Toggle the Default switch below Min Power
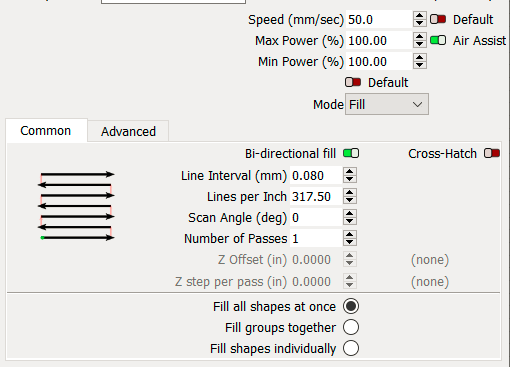Screen dimensions: 510x367 pyautogui.click(x=353, y=82)
